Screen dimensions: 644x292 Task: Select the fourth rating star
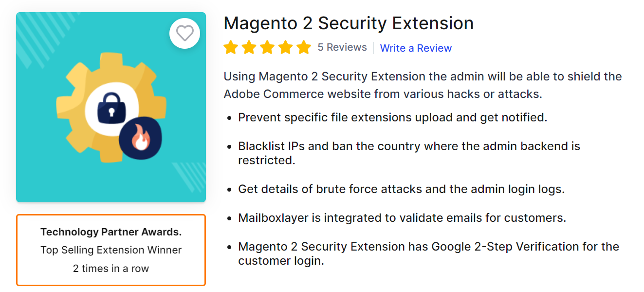(286, 47)
